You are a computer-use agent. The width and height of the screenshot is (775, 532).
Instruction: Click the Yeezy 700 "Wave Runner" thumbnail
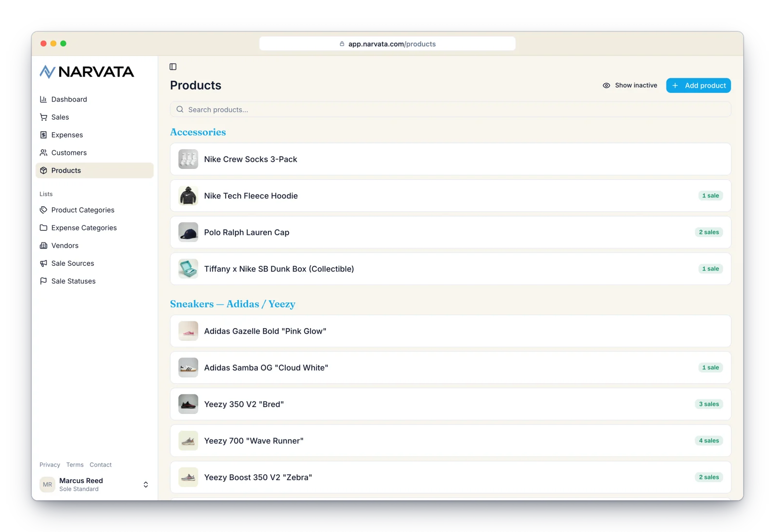click(x=188, y=441)
